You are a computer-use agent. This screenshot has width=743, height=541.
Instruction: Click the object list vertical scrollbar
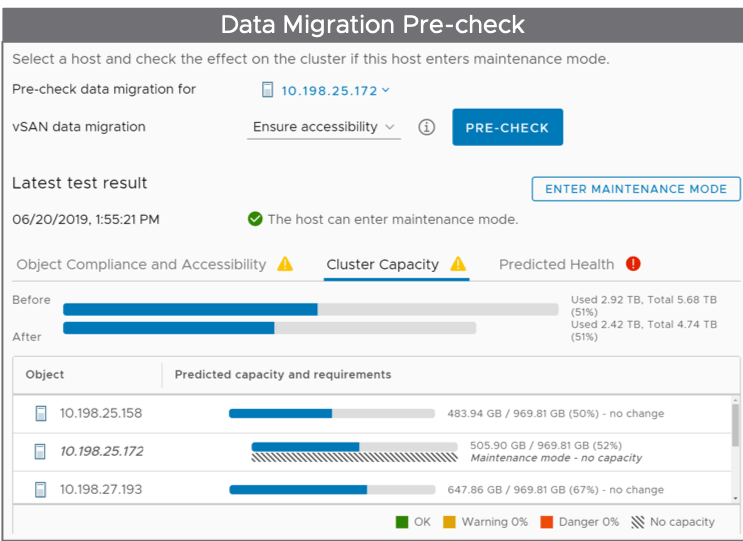736,430
